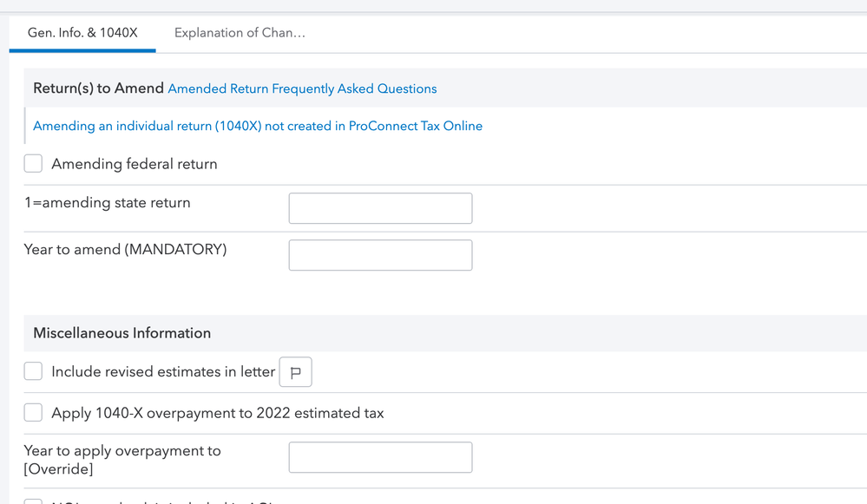
Task: Click the 'Include revised estimates in letter' text
Action: (163, 372)
